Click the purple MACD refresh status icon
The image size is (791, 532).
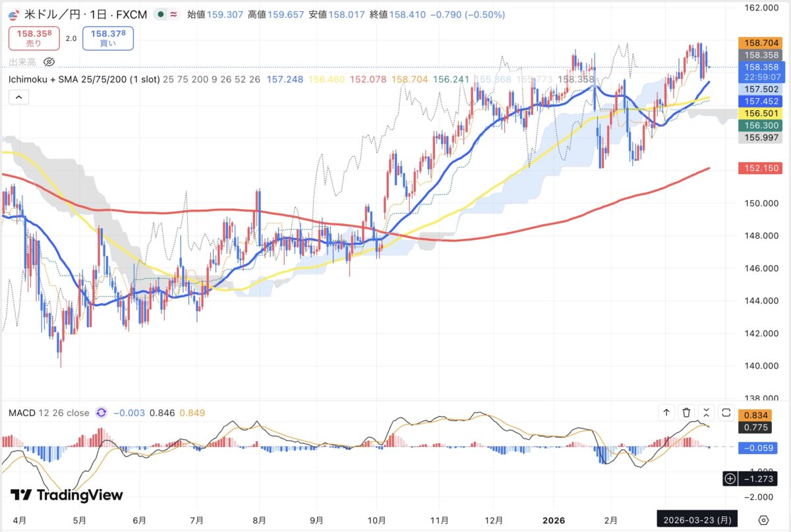point(102,413)
